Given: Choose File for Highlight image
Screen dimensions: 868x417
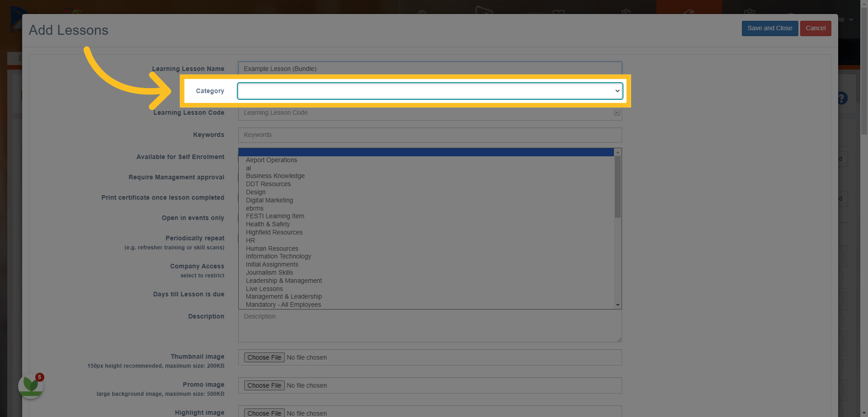Looking at the screenshot, I should click(264, 413).
